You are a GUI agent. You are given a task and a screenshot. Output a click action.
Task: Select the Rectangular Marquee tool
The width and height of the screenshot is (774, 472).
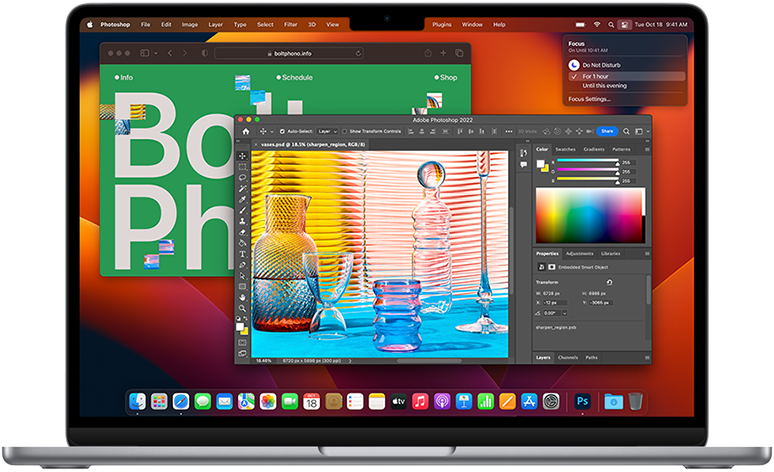tap(242, 167)
